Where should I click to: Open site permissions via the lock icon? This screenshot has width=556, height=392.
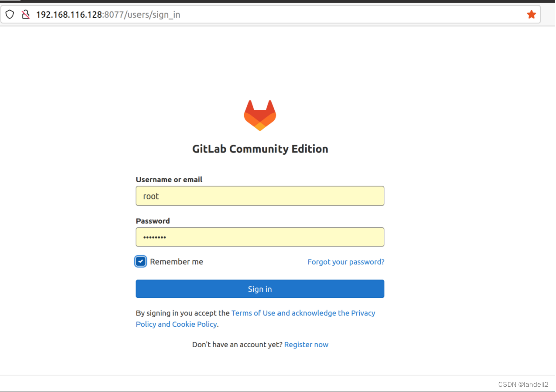click(26, 14)
